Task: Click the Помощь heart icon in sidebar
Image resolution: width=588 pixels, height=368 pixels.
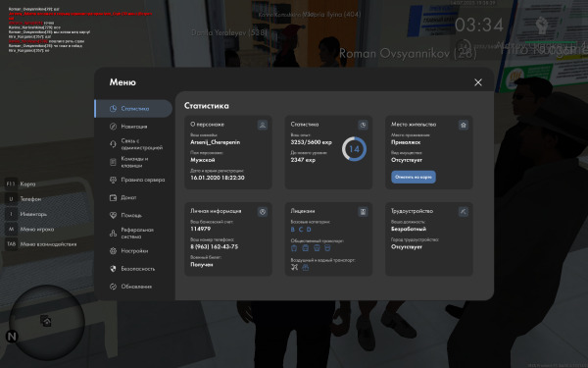Action: tap(113, 215)
